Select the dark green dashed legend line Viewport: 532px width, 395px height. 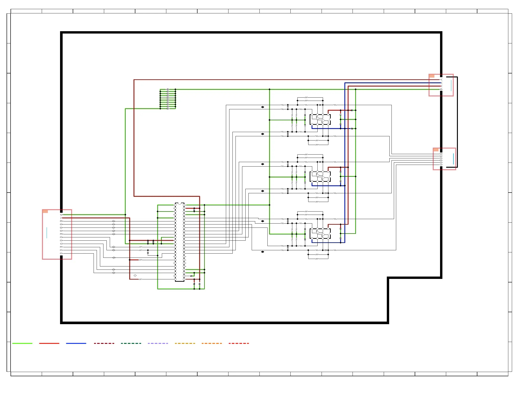[131, 343]
